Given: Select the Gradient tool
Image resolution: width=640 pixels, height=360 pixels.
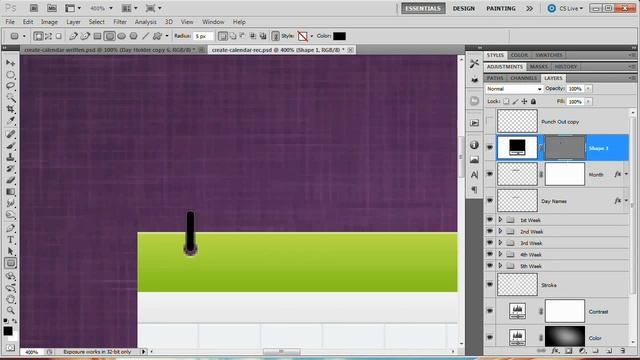Looking at the screenshot, I should (x=11, y=191).
